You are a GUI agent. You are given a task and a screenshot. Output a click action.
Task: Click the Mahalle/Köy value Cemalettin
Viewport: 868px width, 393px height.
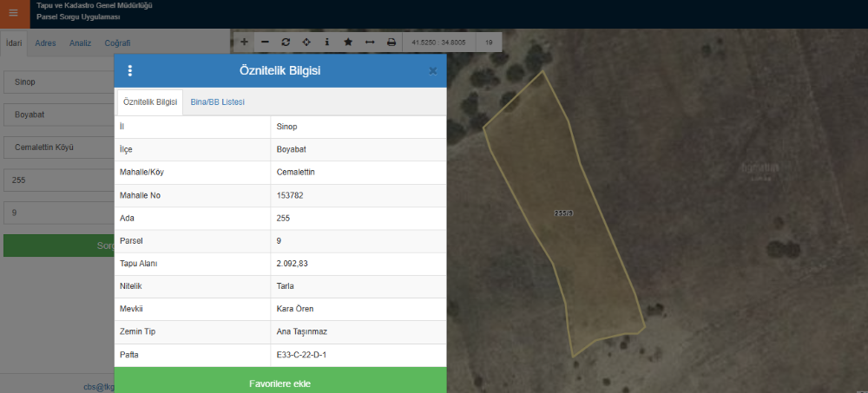(x=296, y=172)
